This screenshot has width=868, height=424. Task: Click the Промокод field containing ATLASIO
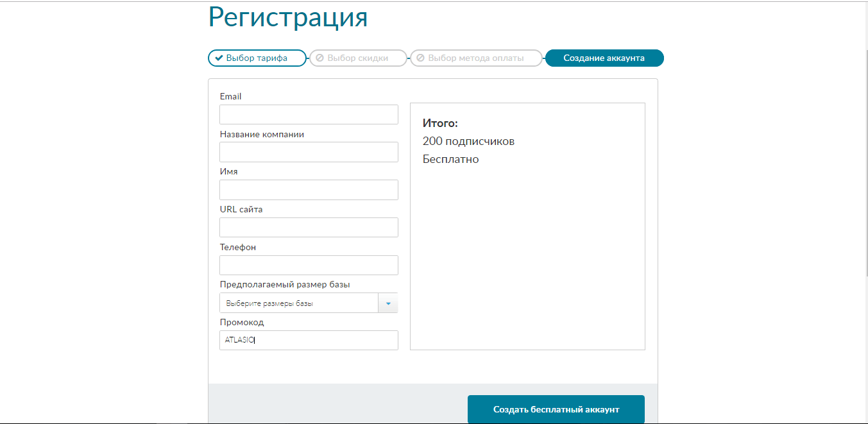309,341
